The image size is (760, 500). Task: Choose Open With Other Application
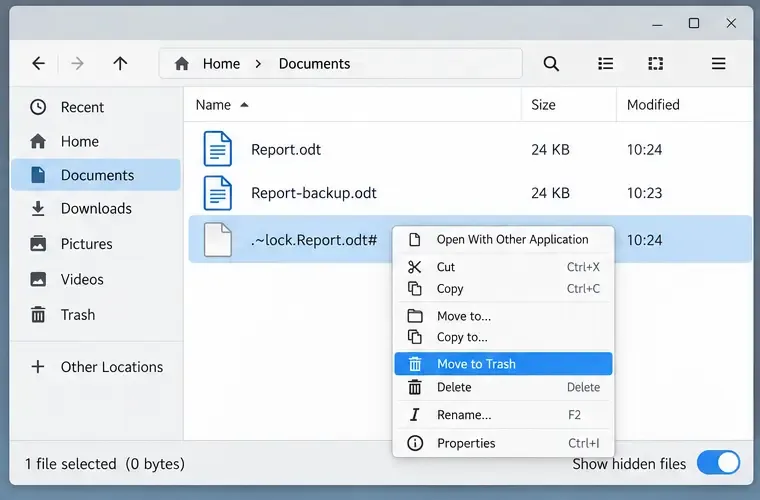click(504, 239)
